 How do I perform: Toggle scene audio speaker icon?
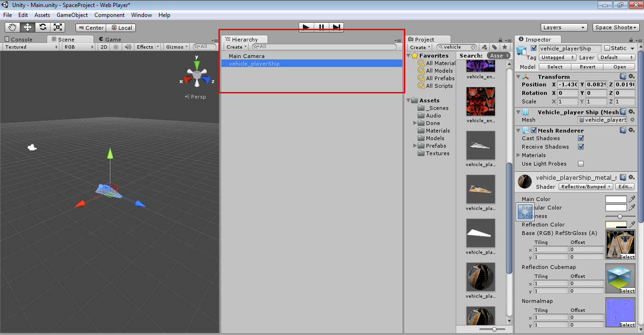coord(127,47)
